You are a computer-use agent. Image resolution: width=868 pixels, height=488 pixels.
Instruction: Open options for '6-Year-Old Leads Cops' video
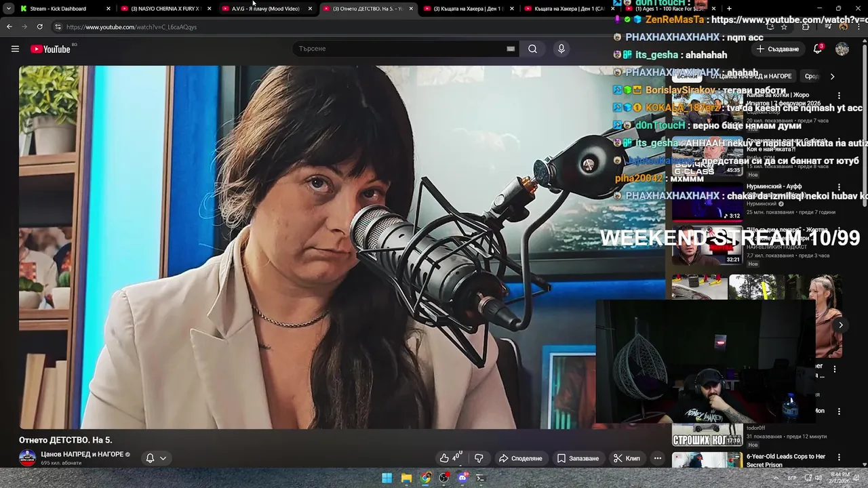tap(839, 457)
